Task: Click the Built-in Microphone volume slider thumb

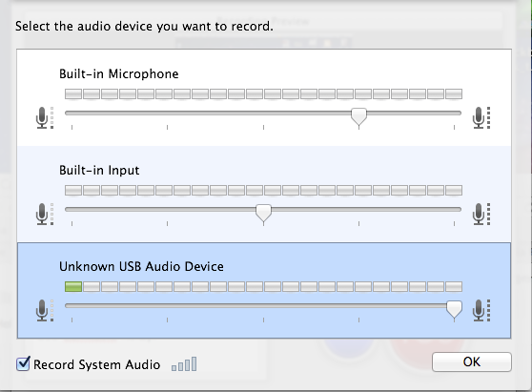Action: click(x=358, y=116)
